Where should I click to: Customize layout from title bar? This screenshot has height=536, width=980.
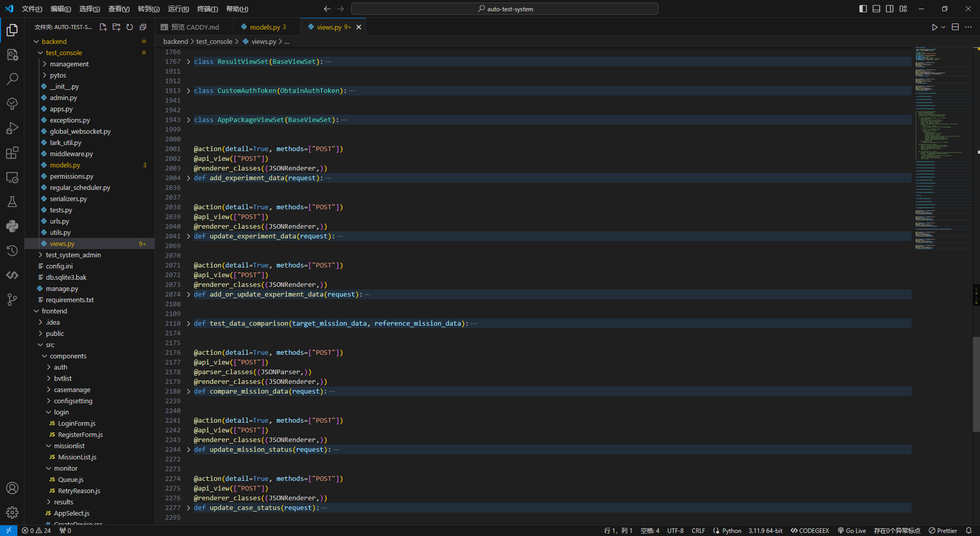pos(903,9)
